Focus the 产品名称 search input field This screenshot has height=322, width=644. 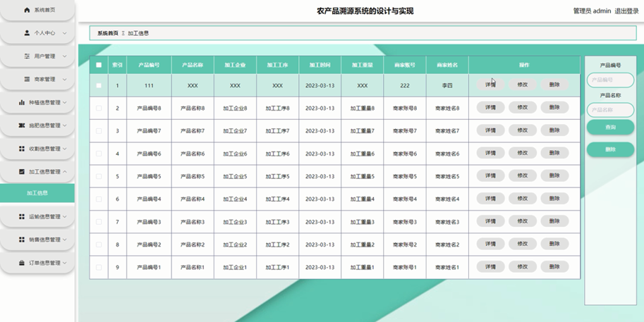click(x=610, y=110)
